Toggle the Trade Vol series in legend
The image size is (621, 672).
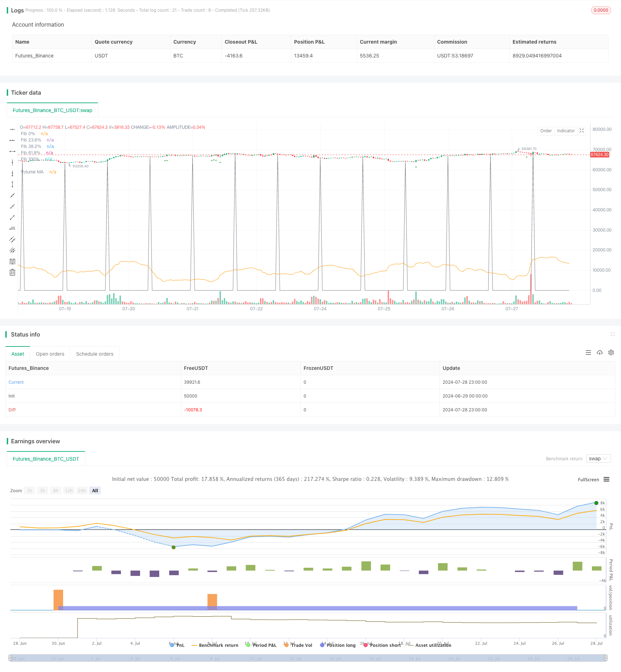(298, 645)
